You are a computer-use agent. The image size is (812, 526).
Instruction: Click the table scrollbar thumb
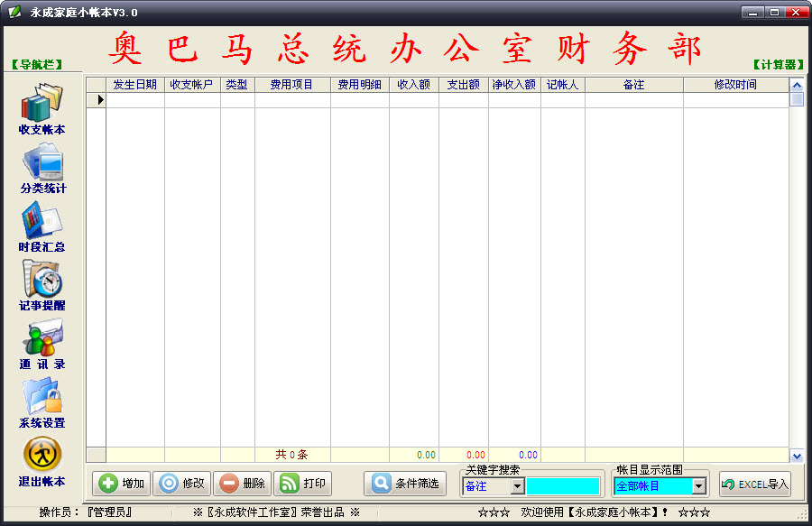(797, 99)
